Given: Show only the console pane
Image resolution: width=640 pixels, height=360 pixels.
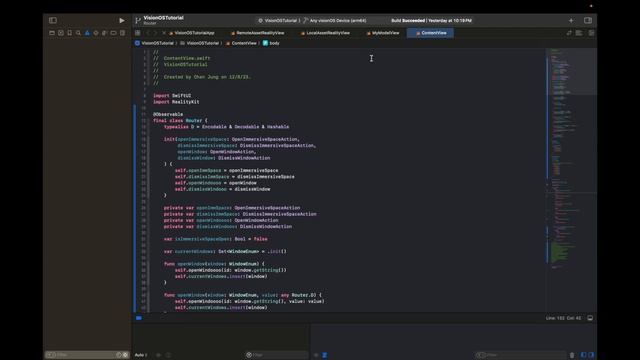Looking at the screenshot, I should (x=591, y=355).
